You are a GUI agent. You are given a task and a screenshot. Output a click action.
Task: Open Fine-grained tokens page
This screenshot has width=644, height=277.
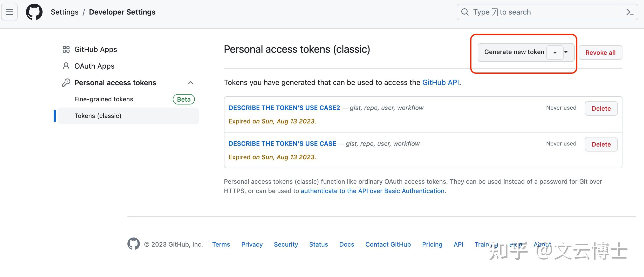click(104, 99)
